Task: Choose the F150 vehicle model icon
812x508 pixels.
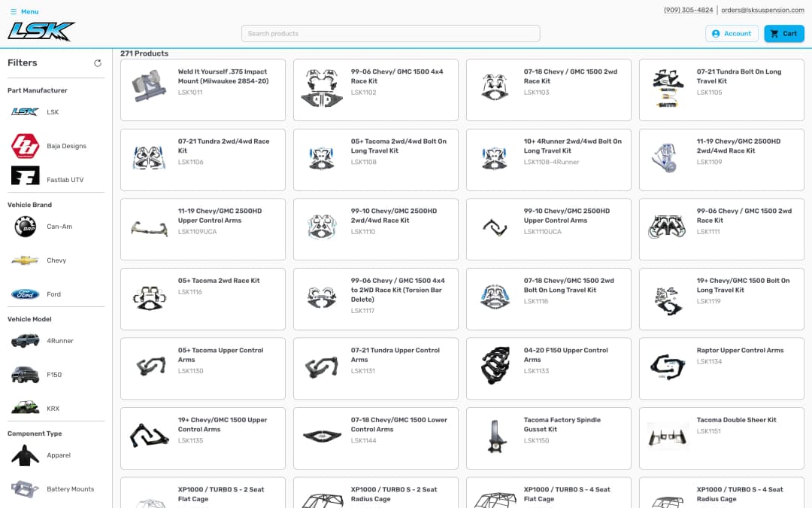Action: (x=25, y=374)
